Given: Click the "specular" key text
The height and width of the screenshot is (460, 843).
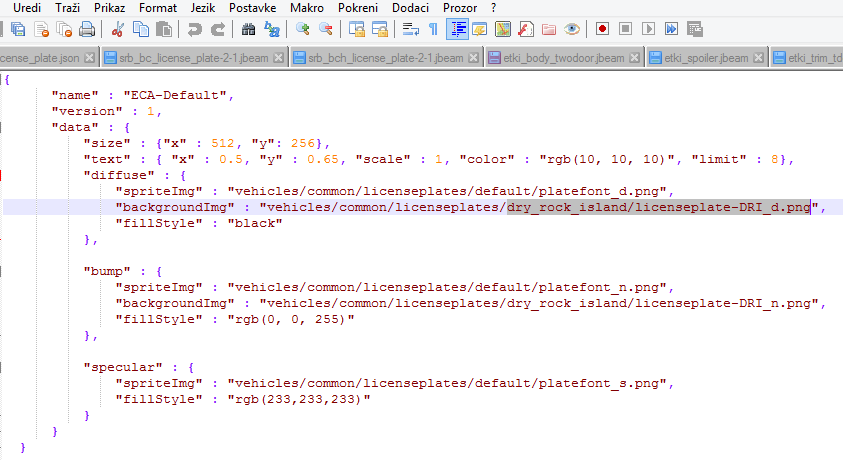Looking at the screenshot, I should 123,368.
